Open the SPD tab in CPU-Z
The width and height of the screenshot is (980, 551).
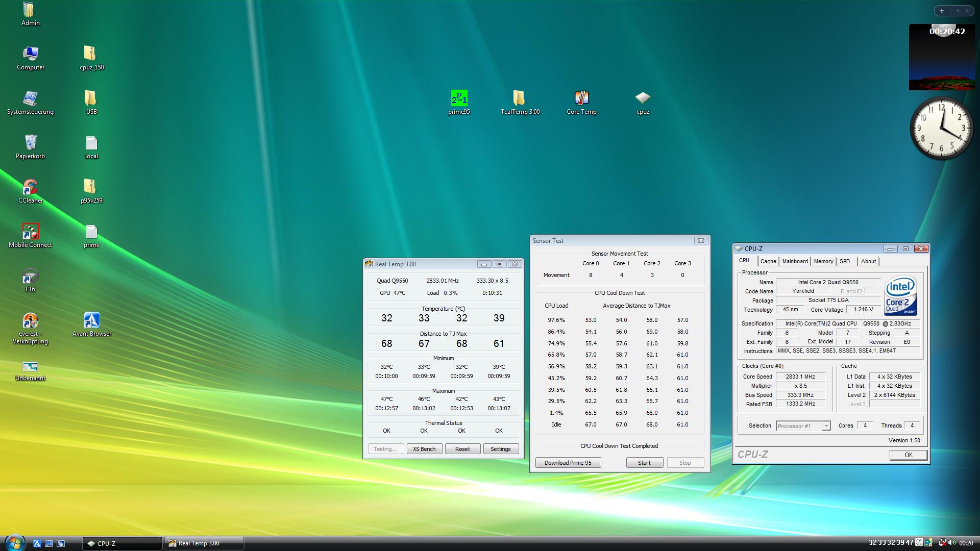(x=845, y=261)
